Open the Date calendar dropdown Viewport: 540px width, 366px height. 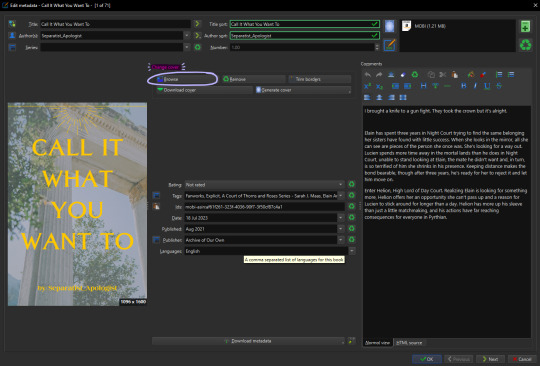(x=340, y=218)
